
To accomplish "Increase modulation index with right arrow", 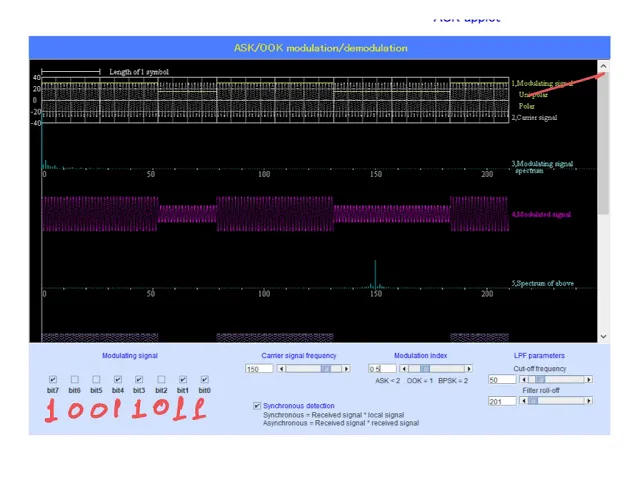I will coord(469,369).
